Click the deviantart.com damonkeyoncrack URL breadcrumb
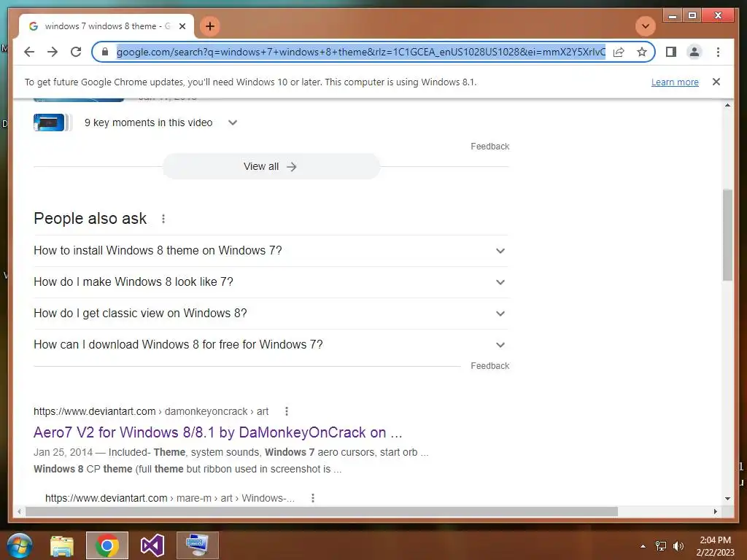747x560 pixels. click(151, 411)
